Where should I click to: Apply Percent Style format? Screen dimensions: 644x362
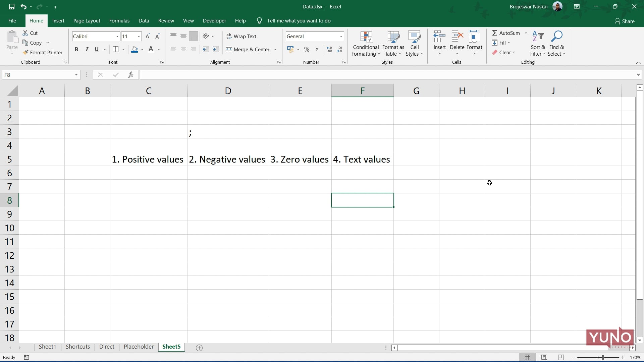307,49
